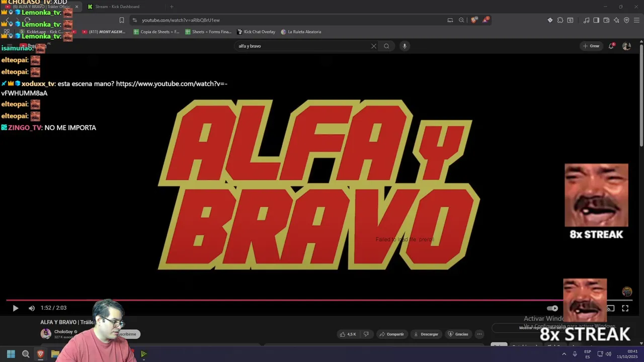Open the install-app icon in address bar

[450, 20]
